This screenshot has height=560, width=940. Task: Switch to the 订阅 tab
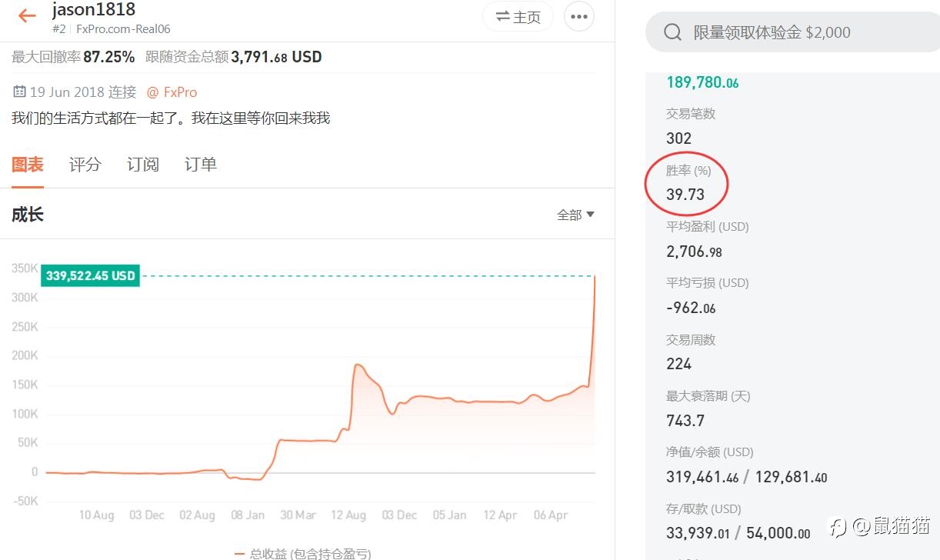pyautogui.click(x=142, y=165)
